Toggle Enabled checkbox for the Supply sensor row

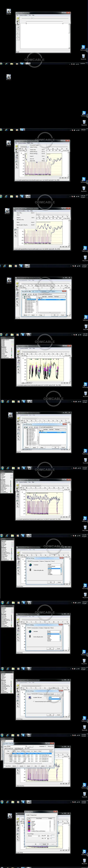point(50,821)
